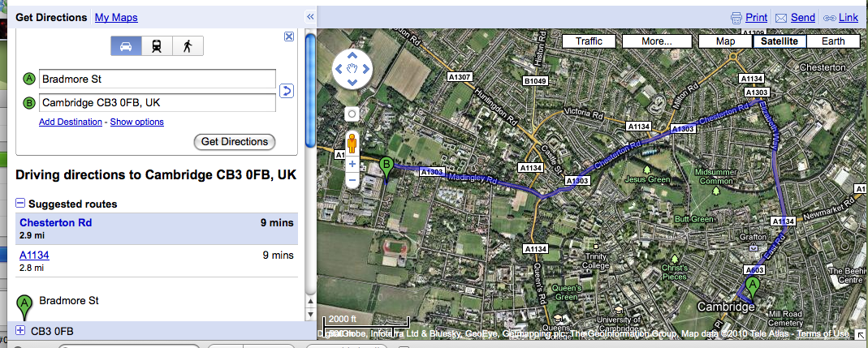Screen dimensions: 868x348
Task: Click the Add Destination link
Action: [71, 122]
